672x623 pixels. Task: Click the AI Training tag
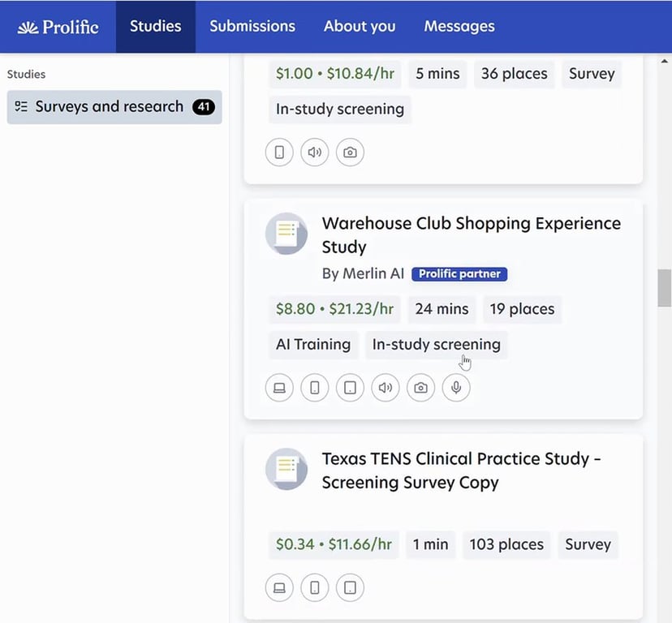[x=313, y=345]
